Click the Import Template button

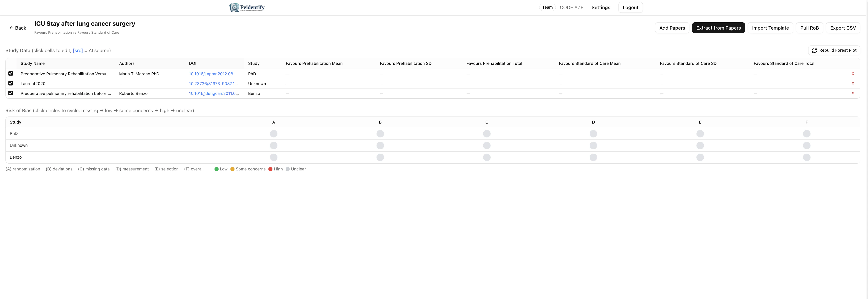point(770,28)
